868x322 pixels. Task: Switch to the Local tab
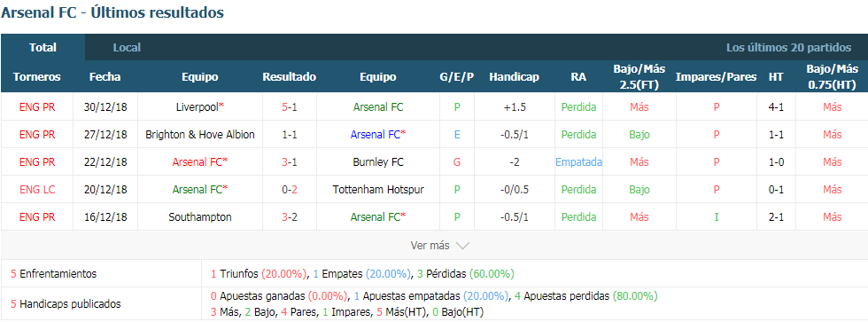tap(127, 48)
